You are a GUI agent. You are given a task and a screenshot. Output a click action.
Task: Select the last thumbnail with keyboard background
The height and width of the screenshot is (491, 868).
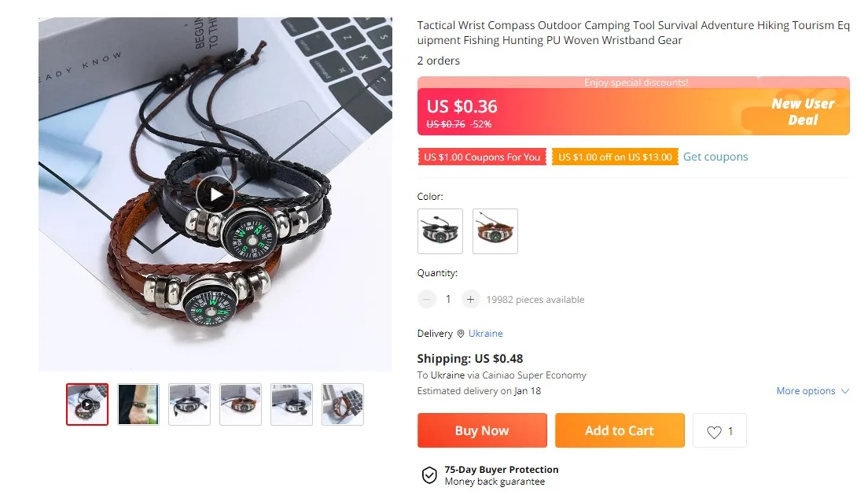coord(343,404)
